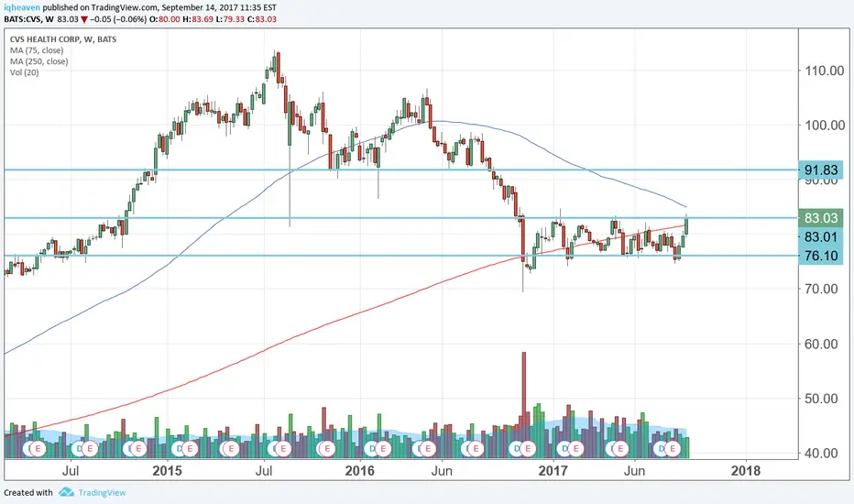Viewport: 854px width, 504px height.
Task: Click the 76.10 horizontal line price label
Action: [x=821, y=256]
